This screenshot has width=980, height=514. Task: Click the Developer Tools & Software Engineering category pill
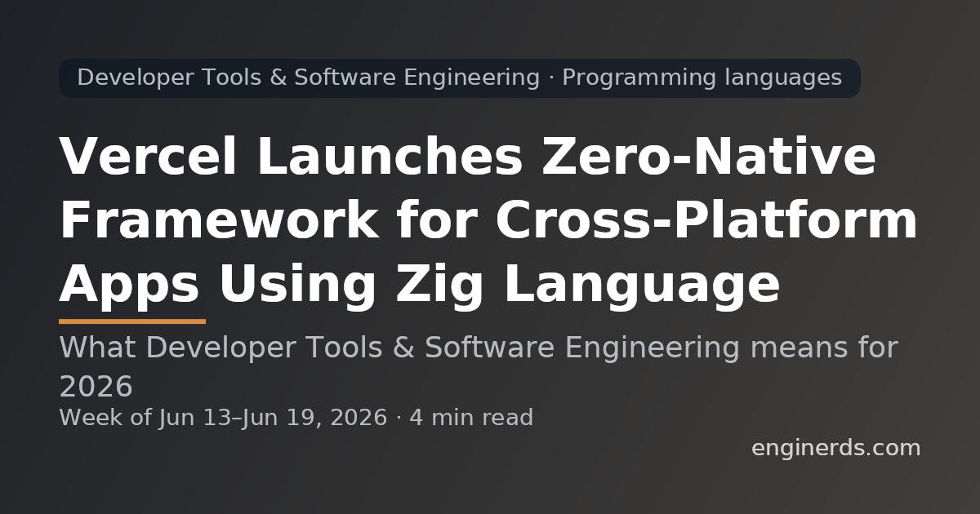(x=459, y=78)
